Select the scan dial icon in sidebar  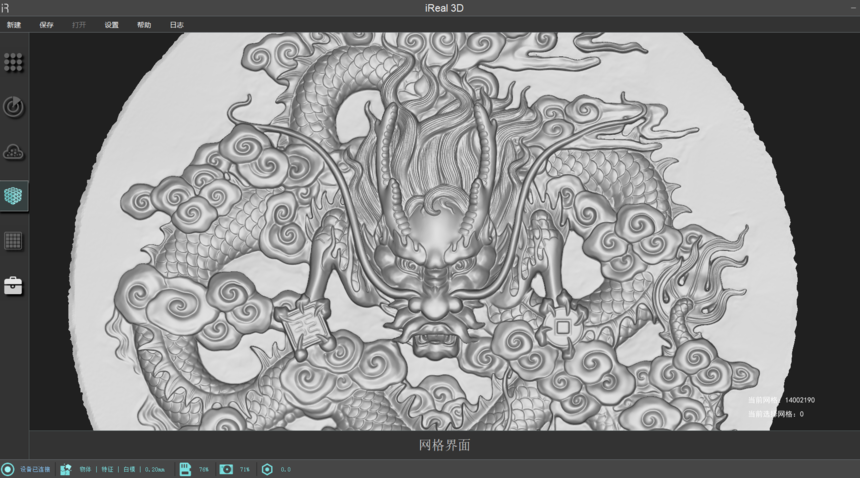click(13, 107)
